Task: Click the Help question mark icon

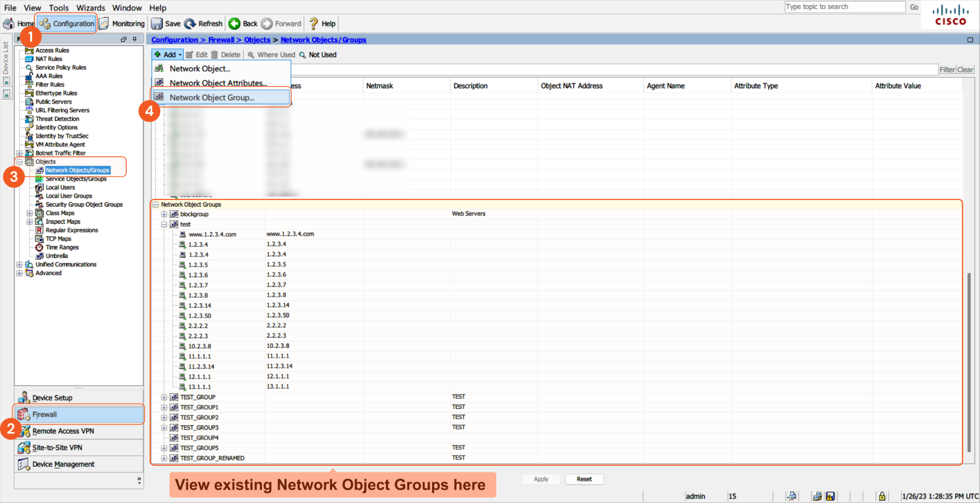Action: 314,23
